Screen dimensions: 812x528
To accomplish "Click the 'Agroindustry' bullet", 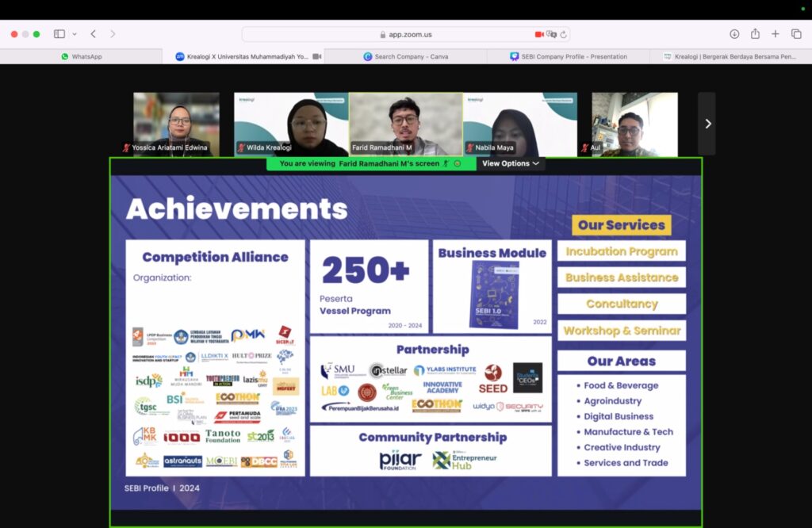I will click(613, 401).
